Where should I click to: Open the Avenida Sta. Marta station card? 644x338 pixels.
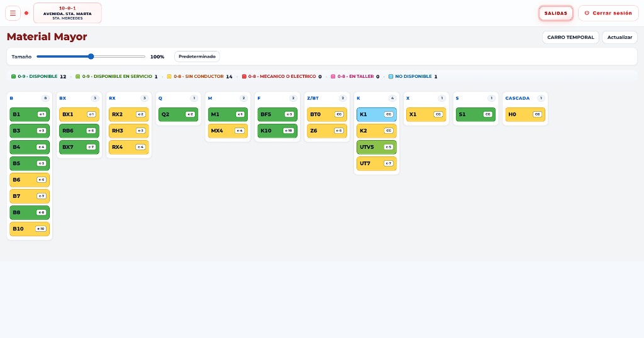(67, 13)
